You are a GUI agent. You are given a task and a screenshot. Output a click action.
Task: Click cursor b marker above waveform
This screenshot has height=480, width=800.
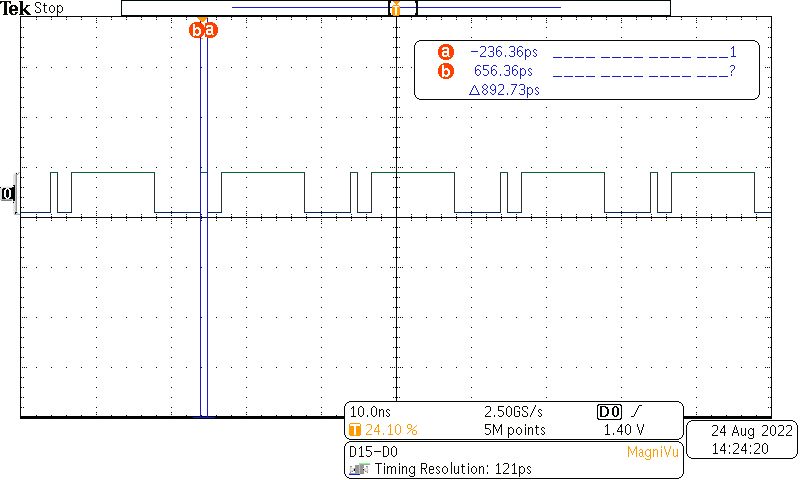pyautogui.click(x=196, y=30)
